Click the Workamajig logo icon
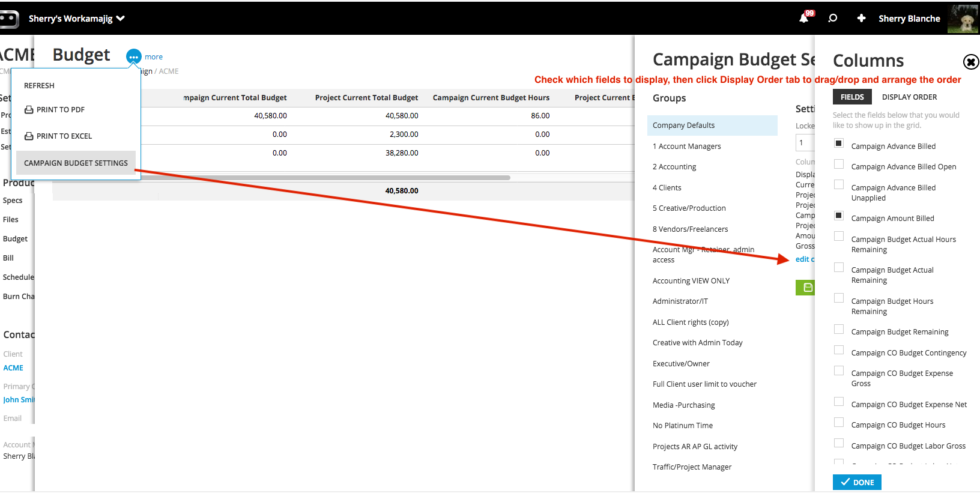Image resolution: width=980 pixels, height=493 pixels. pyautogui.click(x=8, y=19)
